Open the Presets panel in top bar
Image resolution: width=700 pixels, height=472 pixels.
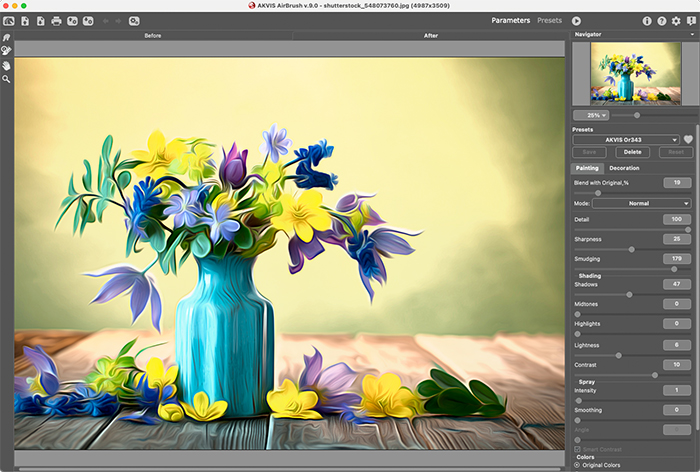[549, 20]
